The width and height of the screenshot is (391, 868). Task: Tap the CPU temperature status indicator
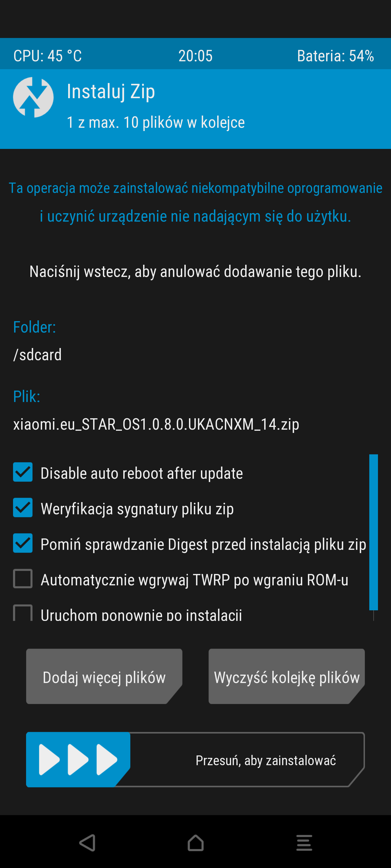[x=48, y=56]
